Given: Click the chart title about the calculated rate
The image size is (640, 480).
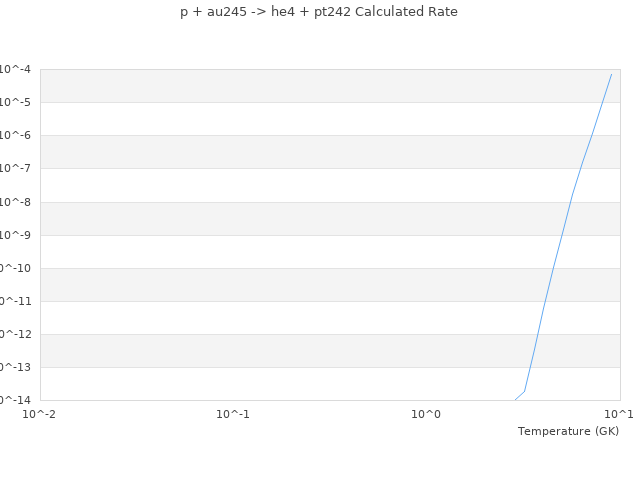Looking at the screenshot, I should coord(319,12).
